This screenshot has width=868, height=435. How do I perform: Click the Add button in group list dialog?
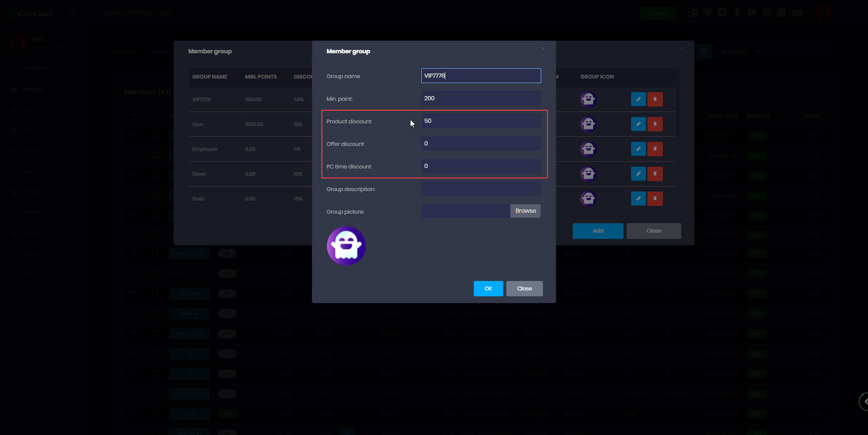(598, 231)
